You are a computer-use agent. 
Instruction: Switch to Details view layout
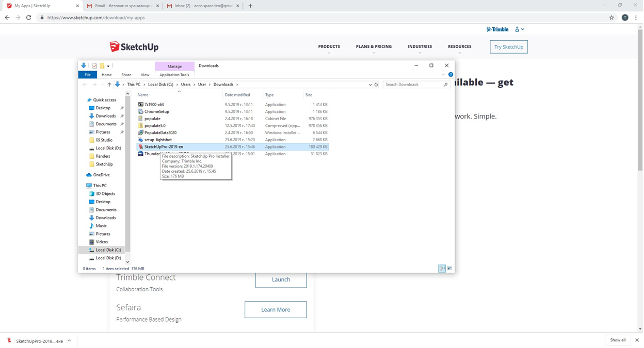[x=442, y=269]
